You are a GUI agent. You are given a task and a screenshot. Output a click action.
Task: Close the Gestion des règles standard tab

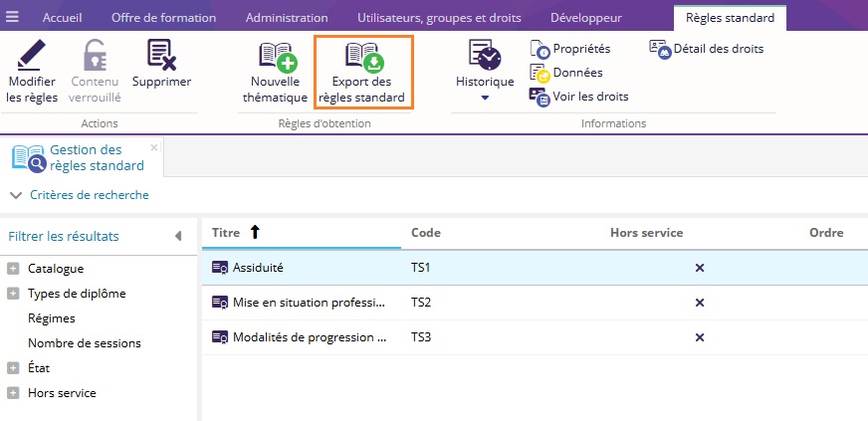tap(154, 147)
